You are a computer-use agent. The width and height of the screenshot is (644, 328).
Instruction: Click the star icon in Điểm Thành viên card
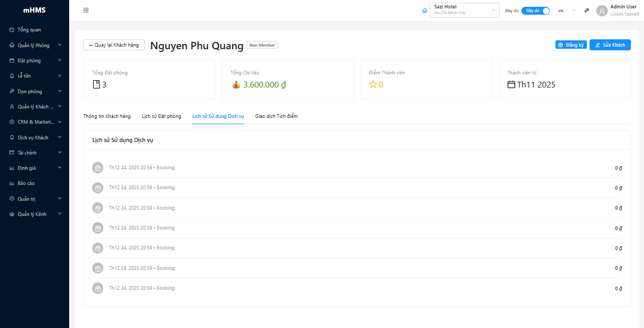coord(373,84)
